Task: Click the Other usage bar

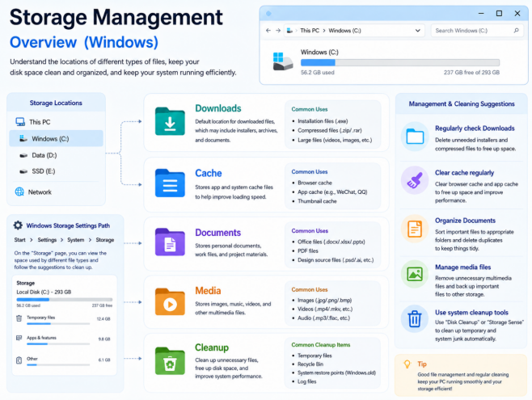Action: [x=58, y=364]
